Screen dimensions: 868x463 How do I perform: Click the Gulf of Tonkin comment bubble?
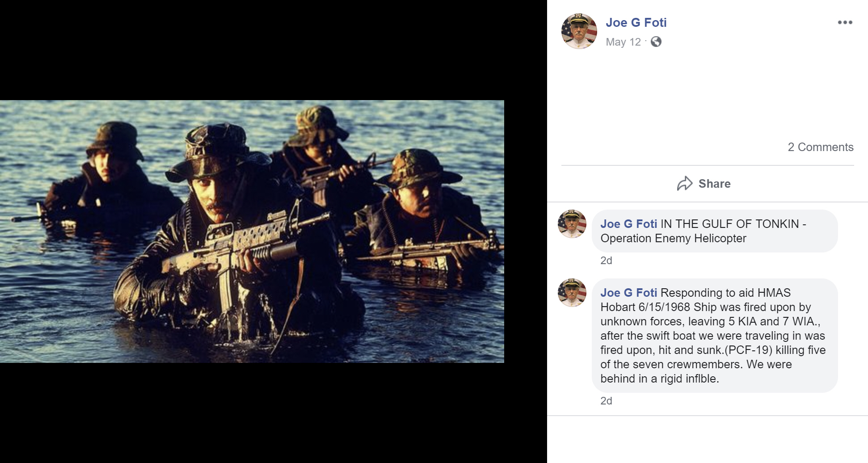(x=714, y=231)
